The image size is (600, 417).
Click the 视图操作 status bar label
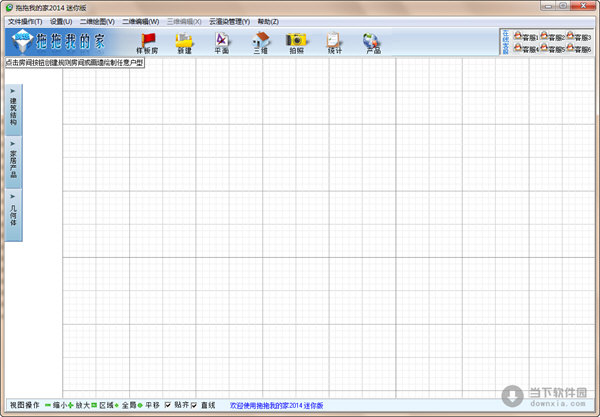[x=24, y=405]
